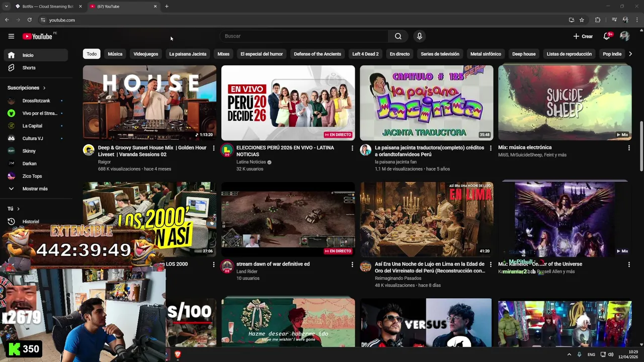Open the YouTube hamburger guide menu

(x=11, y=36)
